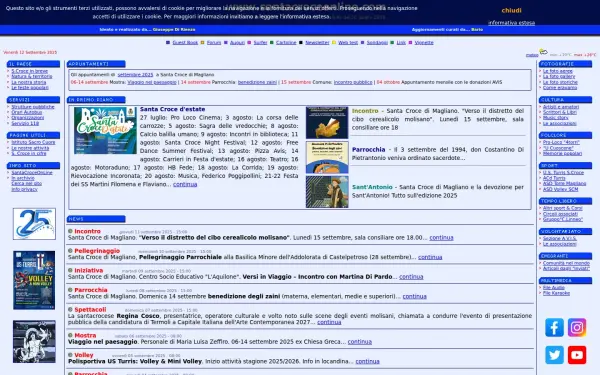Open Istituto Sacro Cuore link
600x375 pixels.
point(33,142)
